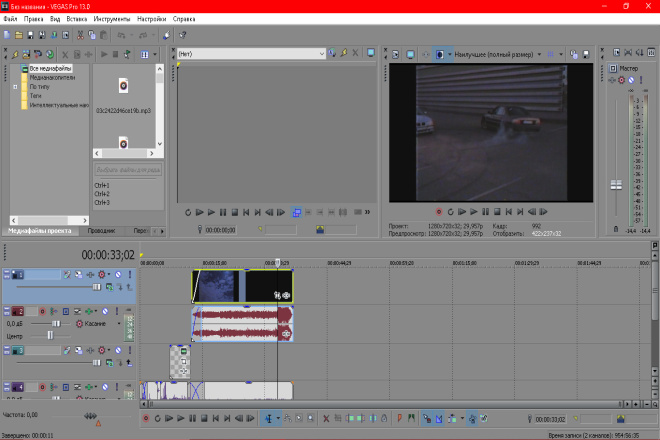Click the compositing mode icon on track 1
Screen dimensions: 660x440
109,287
